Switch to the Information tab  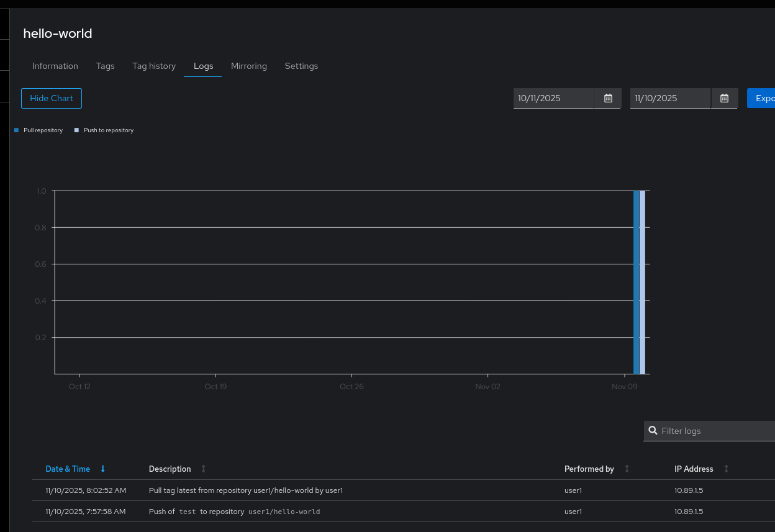click(55, 66)
